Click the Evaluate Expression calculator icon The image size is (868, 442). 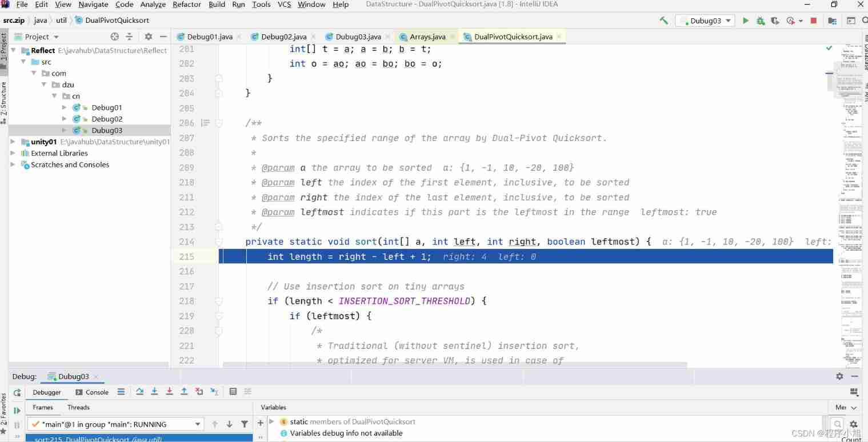(x=233, y=392)
